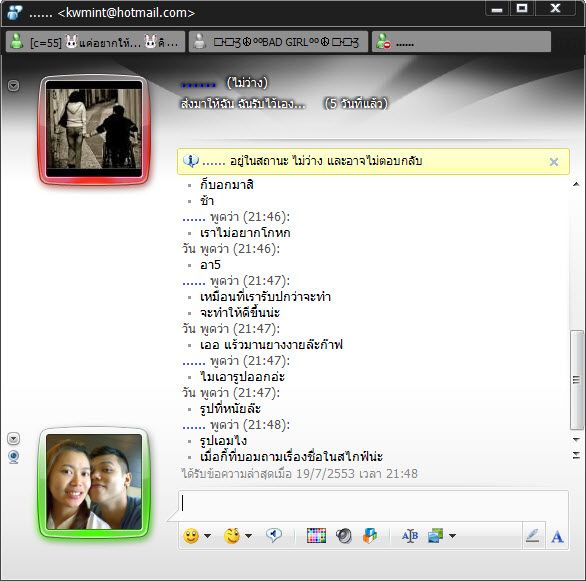
Task: Switch to handwriting pen mode
Action: tap(533, 536)
